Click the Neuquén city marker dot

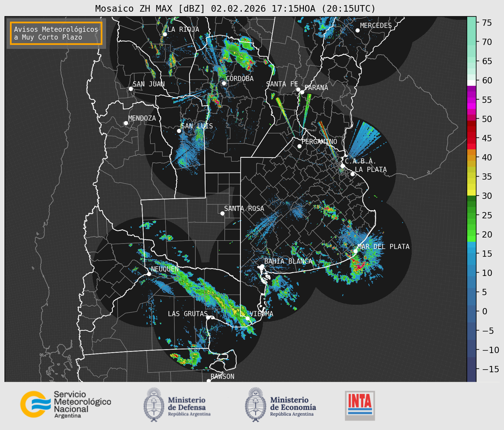(149, 274)
